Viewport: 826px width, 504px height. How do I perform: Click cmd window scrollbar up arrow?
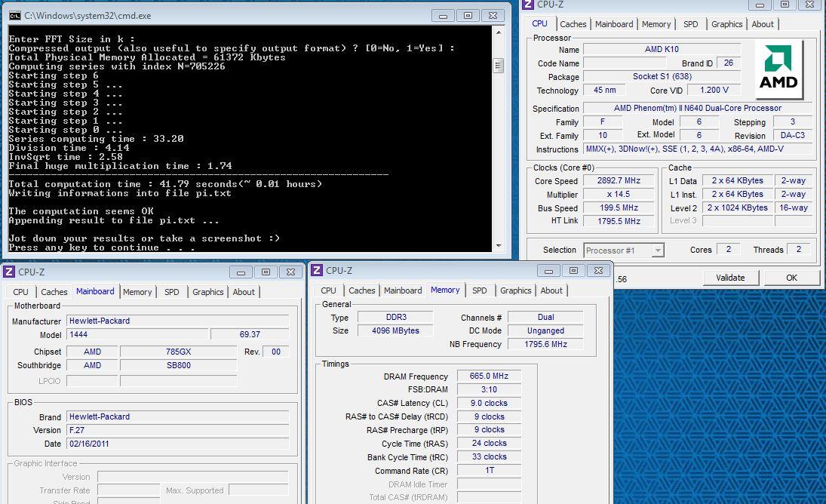click(x=499, y=32)
